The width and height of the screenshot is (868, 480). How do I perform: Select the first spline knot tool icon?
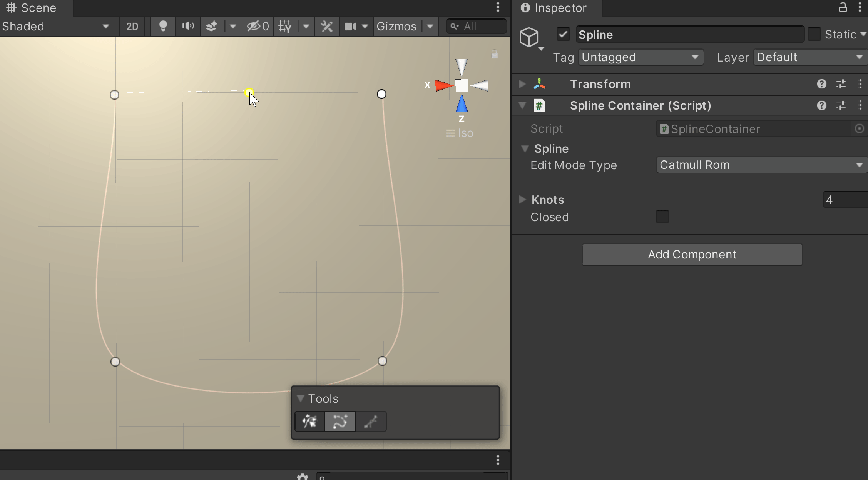coord(310,422)
